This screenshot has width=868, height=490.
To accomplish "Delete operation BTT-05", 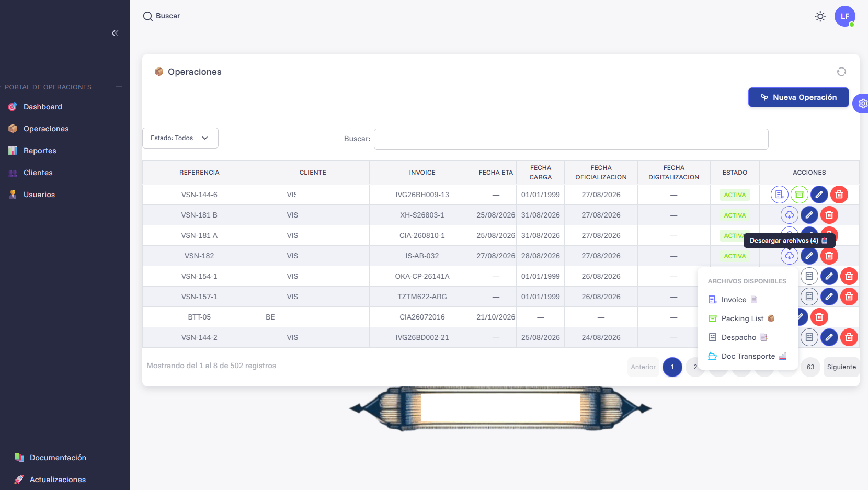I will pos(819,317).
